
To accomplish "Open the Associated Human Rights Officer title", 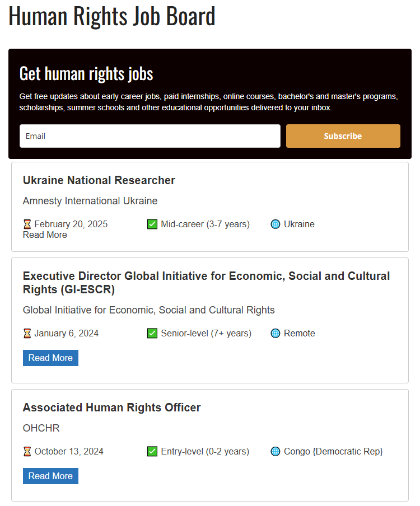I will [x=111, y=407].
